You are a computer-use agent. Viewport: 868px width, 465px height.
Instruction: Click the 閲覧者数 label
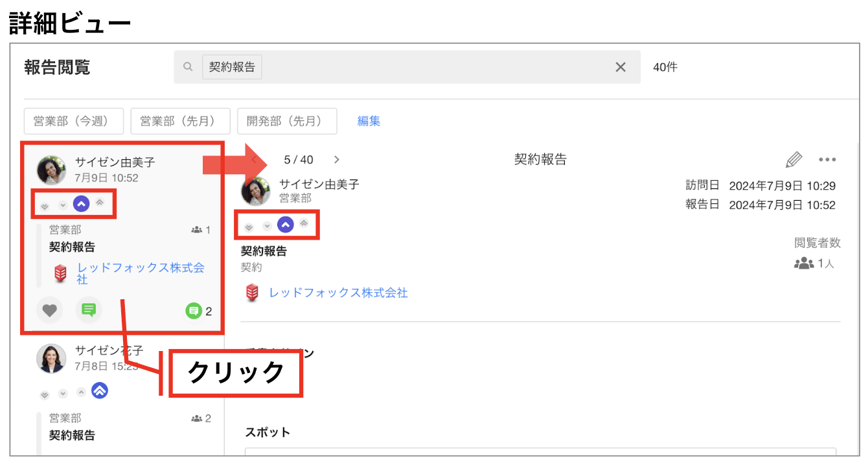pos(817,243)
